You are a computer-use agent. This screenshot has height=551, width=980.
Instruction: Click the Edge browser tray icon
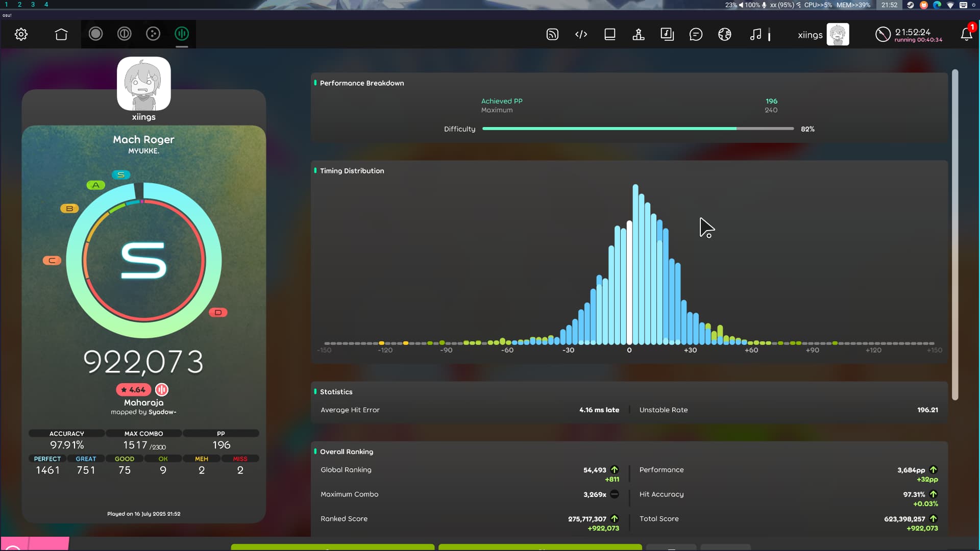click(937, 5)
